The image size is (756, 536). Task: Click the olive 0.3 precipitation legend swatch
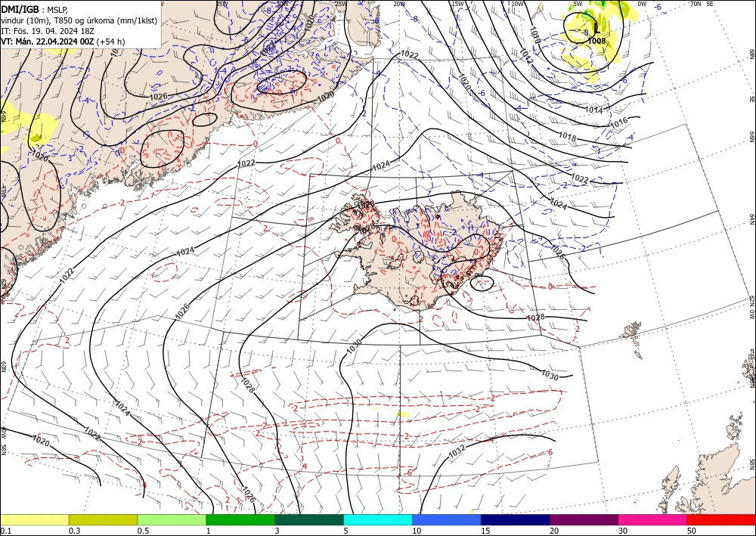103,519
